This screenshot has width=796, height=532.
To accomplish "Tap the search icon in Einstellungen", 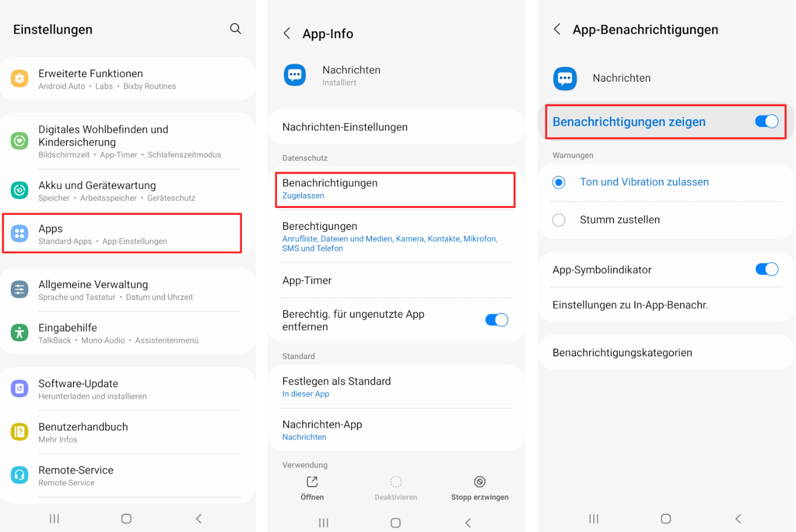I will point(235,29).
